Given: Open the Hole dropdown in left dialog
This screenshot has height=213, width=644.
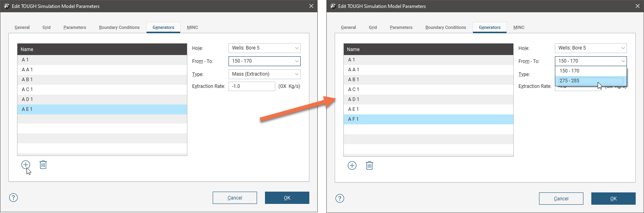Looking at the screenshot, I should tap(264, 48).
